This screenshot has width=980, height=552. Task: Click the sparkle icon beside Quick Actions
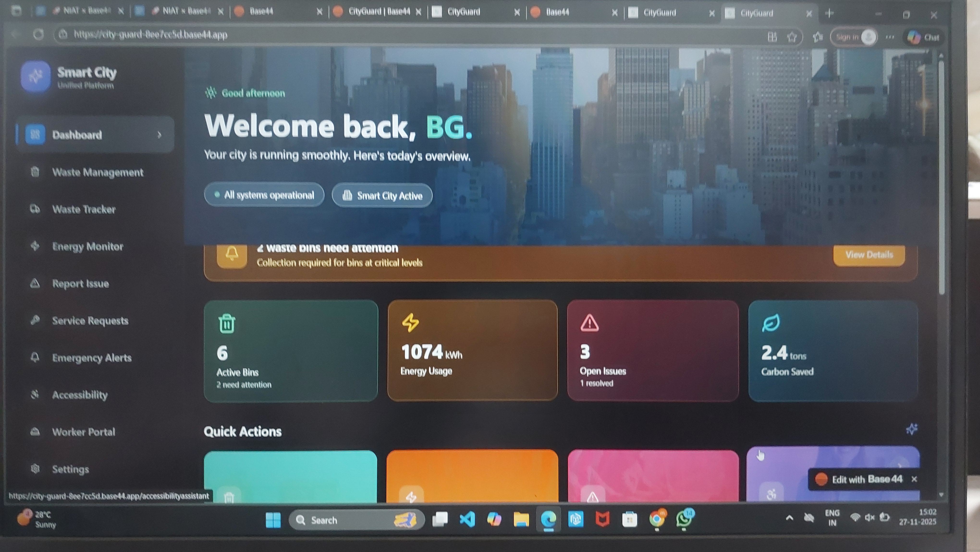click(912, 429)
